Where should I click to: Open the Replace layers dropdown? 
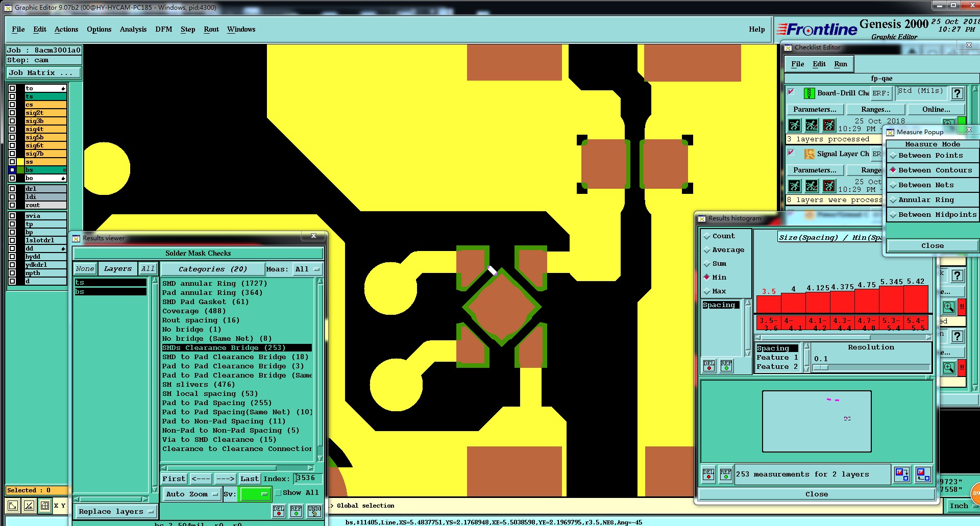(116, 512)
